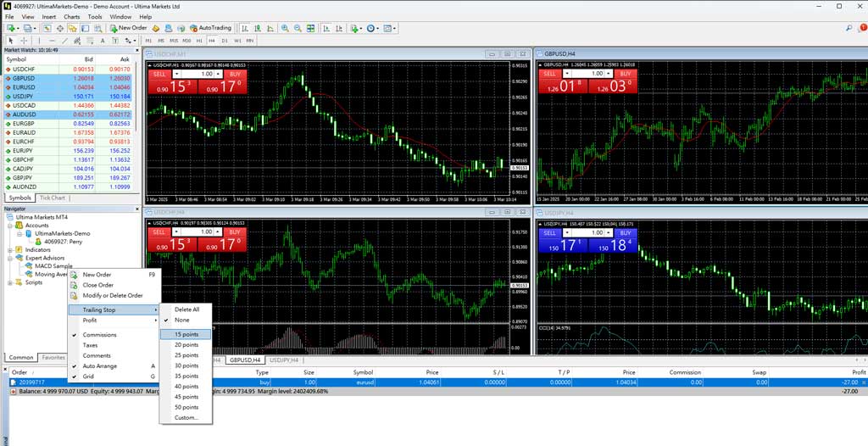Screen dimensions: 868x446
Task: Tile chart windows using toolbar icon
Action: tap(310, 28)
